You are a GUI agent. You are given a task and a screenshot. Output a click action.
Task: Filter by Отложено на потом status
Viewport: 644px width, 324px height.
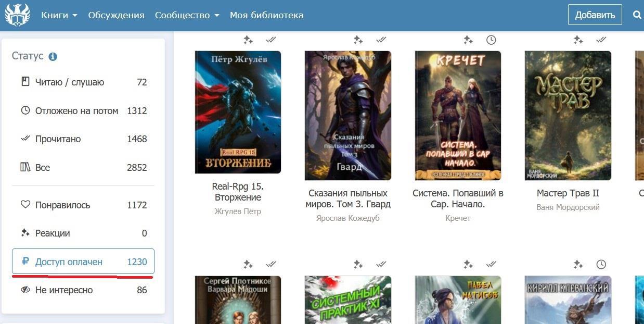83,111
